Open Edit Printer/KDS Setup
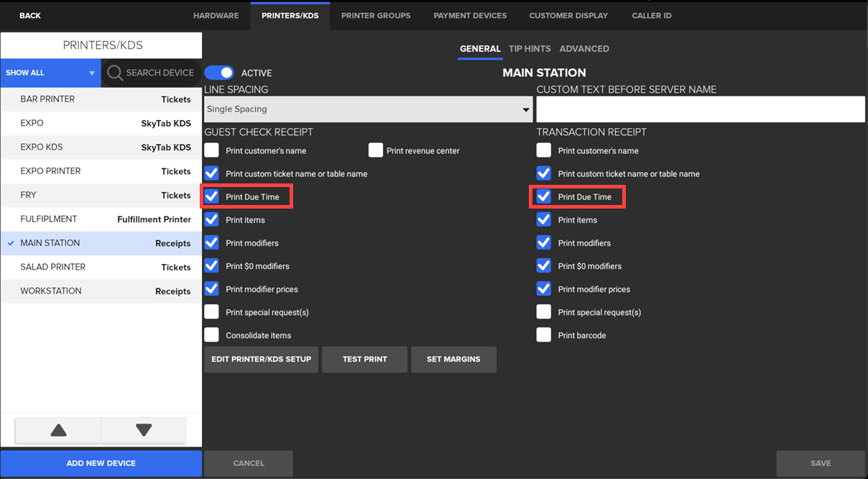This screenshot has width=868, height=479. point(261,359)
